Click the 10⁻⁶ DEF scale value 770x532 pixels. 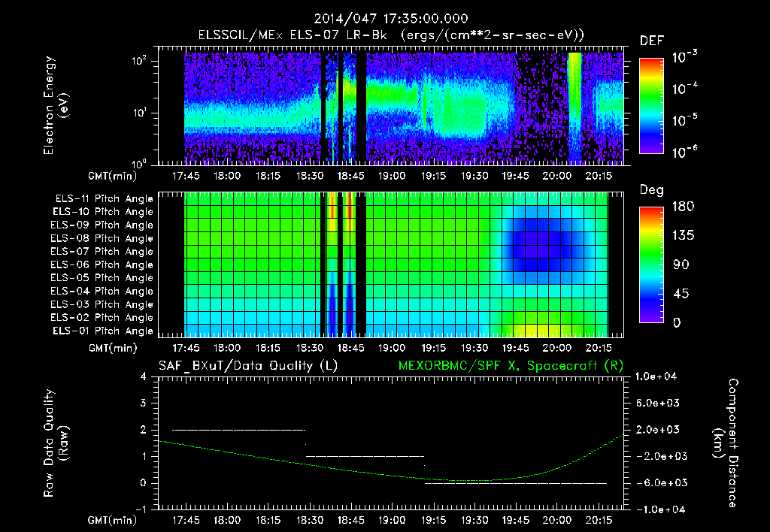pyautogui.click(x=684, y=152)
